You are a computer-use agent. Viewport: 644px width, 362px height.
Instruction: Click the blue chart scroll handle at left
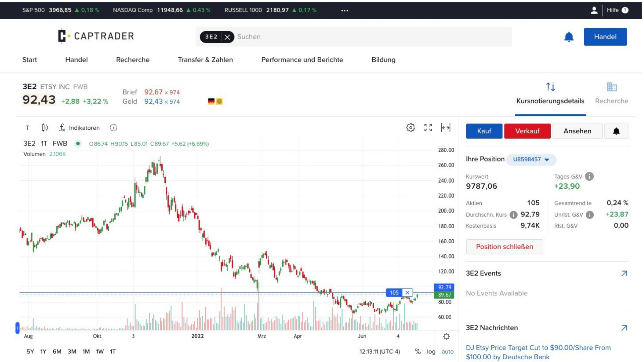(17, 328)
